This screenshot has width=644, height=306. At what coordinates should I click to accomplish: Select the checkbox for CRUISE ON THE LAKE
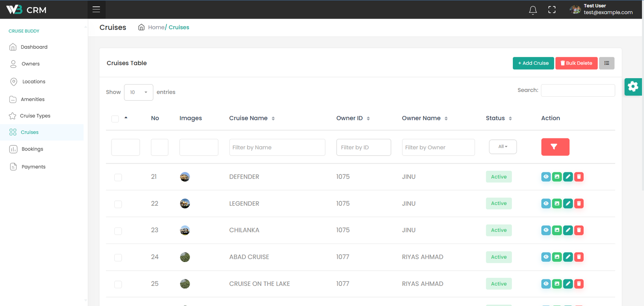[118, 285]
